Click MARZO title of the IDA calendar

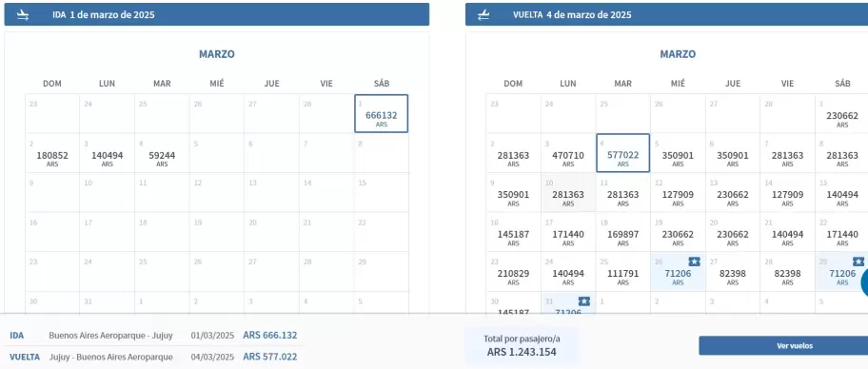pos(216,54)
